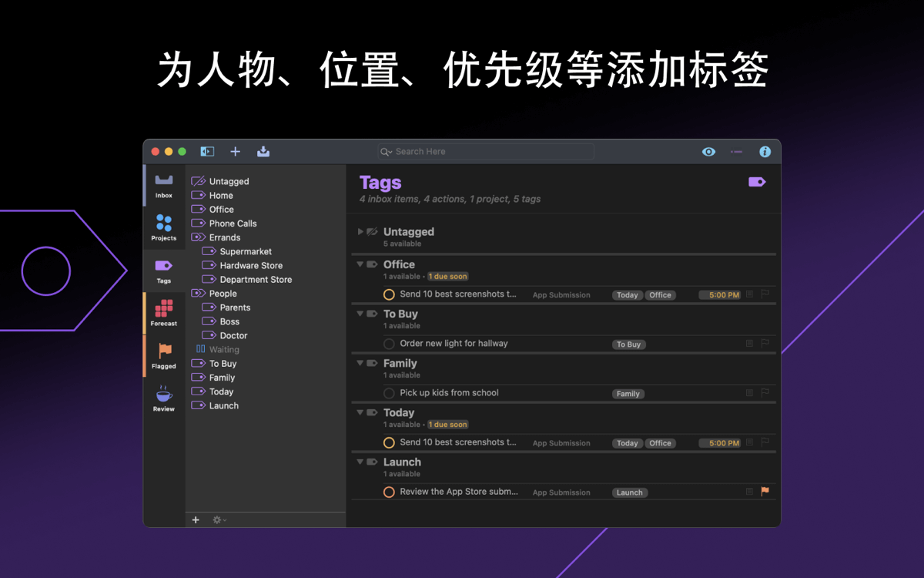Click the 'To Buy' tag pill in action row
This screenshot has height=578, width=924.
tap(628, 344)
